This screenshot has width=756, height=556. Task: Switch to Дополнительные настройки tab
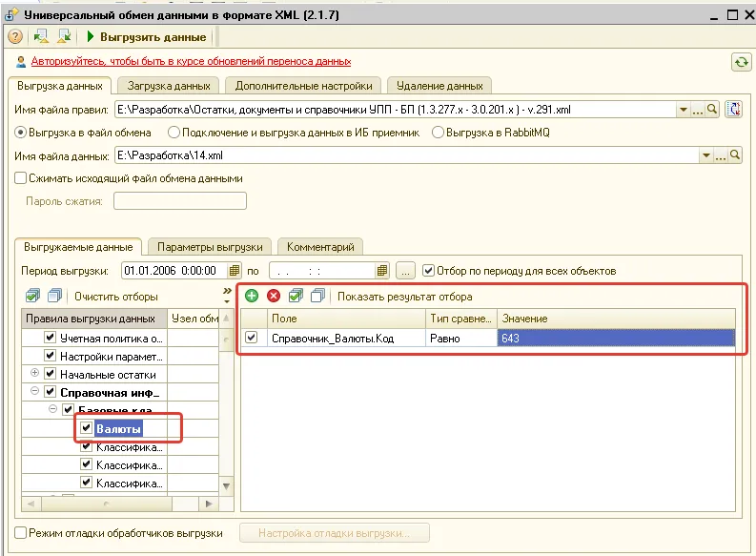(x=303, y=86)
